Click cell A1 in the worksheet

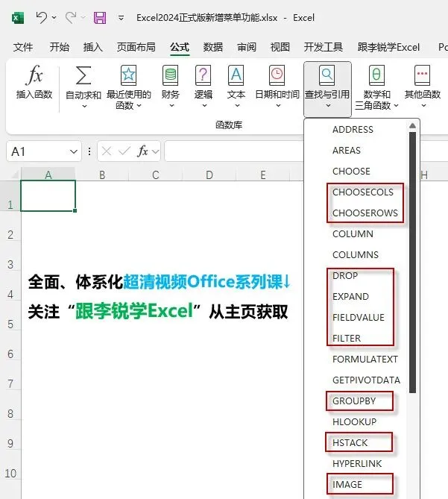coord(48,195)
